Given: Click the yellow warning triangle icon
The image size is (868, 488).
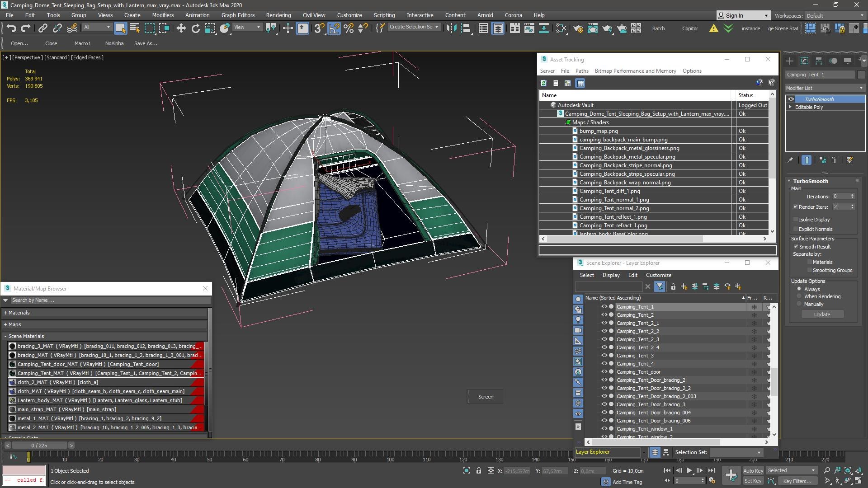Looking at the screenshot, I should click(713, 28).
